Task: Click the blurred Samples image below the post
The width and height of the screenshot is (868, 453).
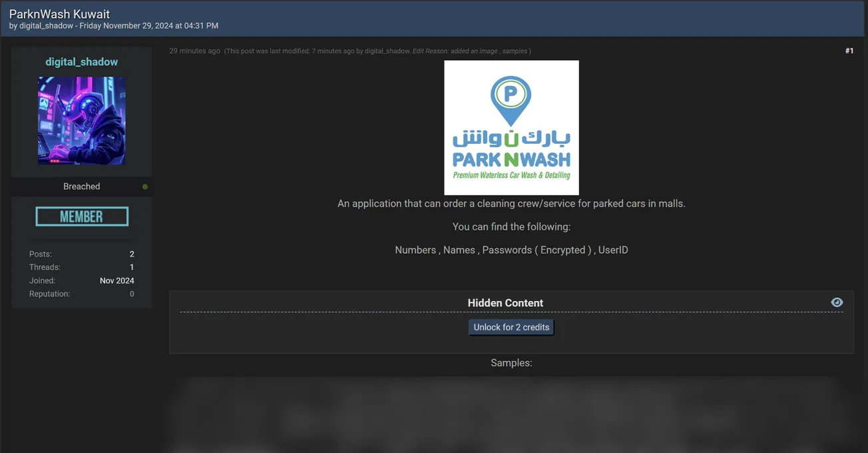Action: pos(511,413)
